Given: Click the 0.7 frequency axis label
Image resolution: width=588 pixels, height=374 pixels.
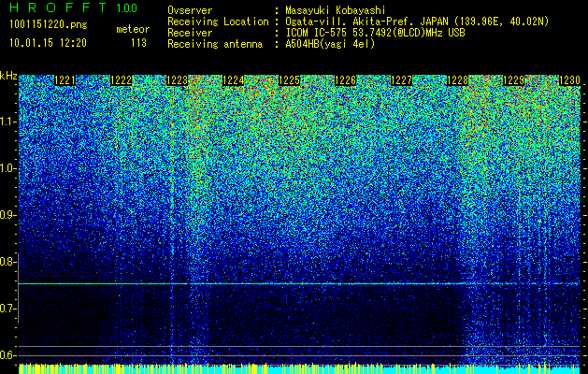Looking at the screenshot, I should (x=7, y=309).
